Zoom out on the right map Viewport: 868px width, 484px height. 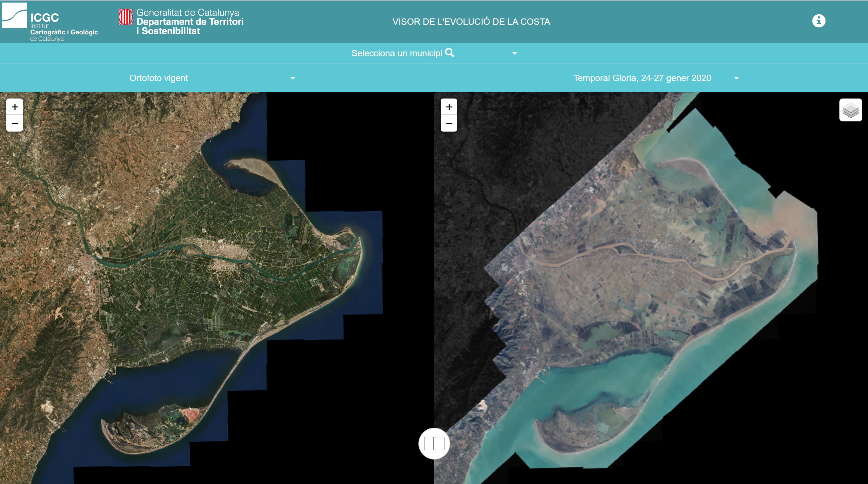[449, 123]
